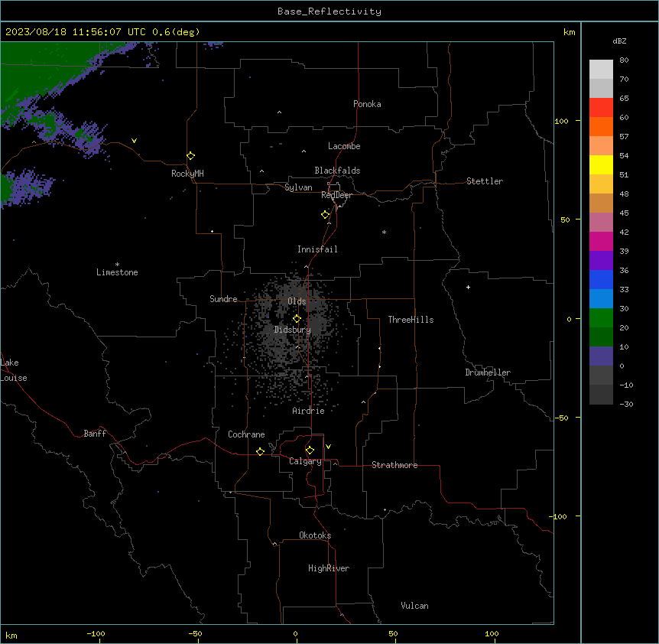659x644 pixels.
Task: Click the Olds town label
Action: (297, 301)
